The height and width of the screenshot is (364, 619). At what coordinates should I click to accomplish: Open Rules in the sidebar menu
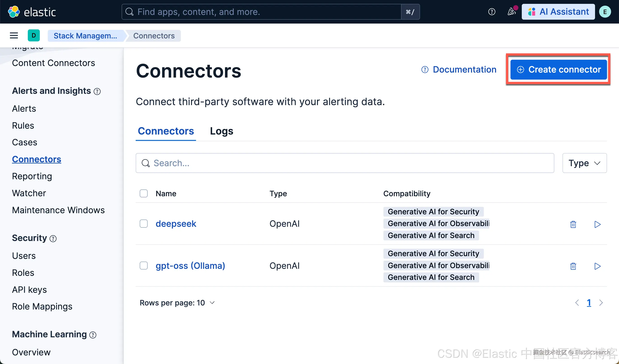(23, 125)
